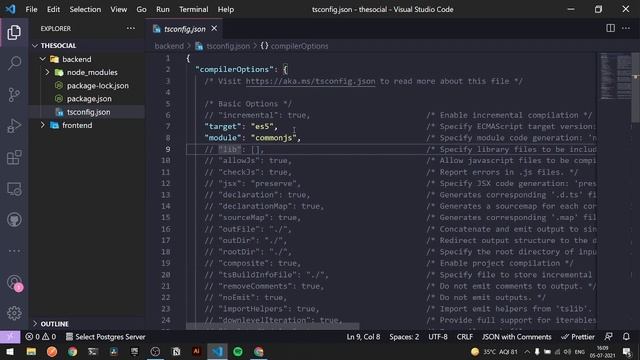Screen dimensions: 640x360
Task: Change indentation via Spaces: 2
Action: (x=404, y=337)
